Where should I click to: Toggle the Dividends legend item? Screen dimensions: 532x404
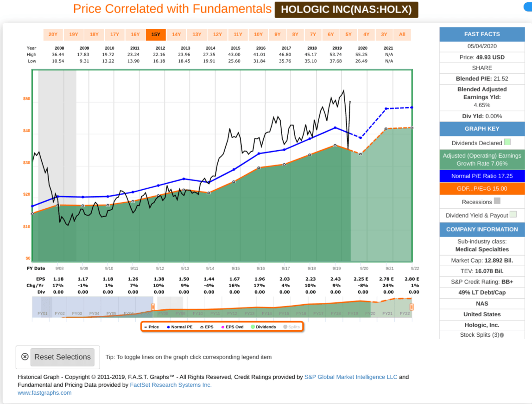[263, 327]
